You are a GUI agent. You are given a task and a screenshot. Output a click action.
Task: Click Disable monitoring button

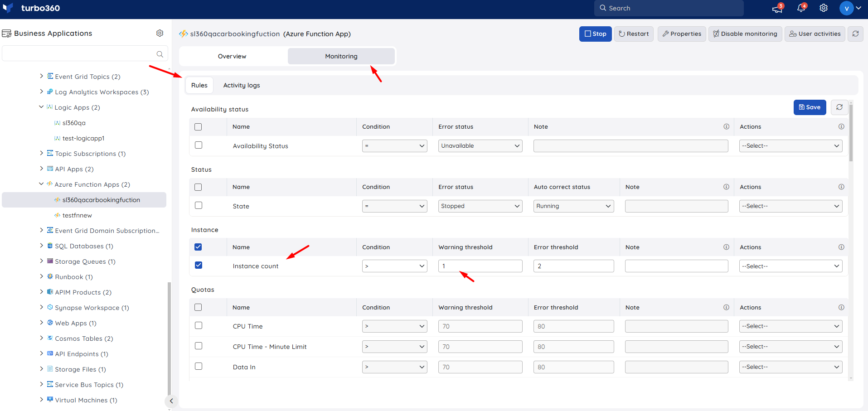pyautogui.click(x=745, y=34)
